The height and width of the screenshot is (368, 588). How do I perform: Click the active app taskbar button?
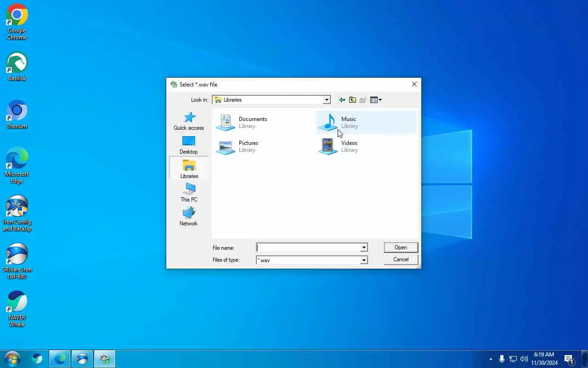(x=105, y=359)
